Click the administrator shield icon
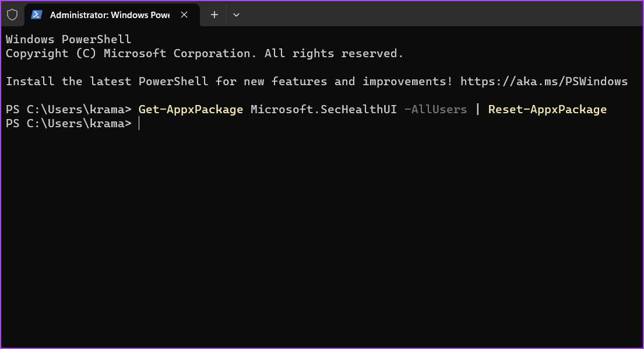Image resolution: width=644 pixels, height=349 pixels. point(12,15)
